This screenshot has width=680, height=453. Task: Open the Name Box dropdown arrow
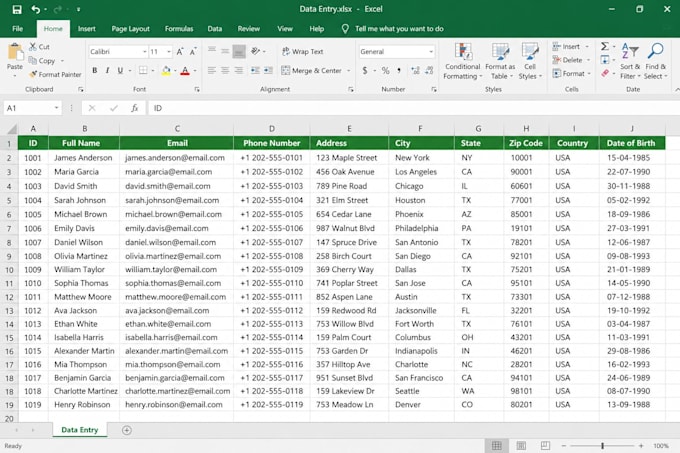coord(56,108)
